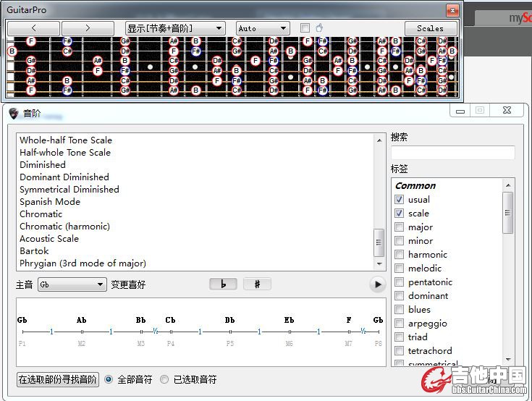Open the 显示[节奏+音阶] dropdown
532x401 pixels.
(175, 28)
